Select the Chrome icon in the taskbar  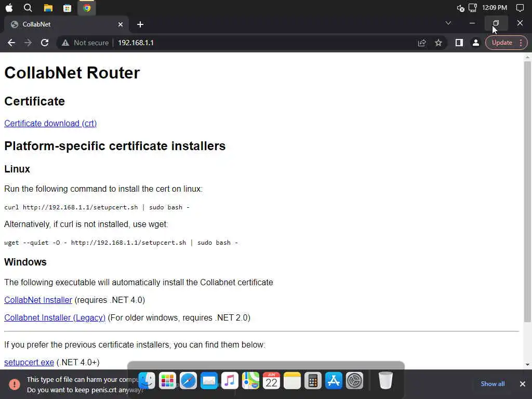pyautogui.click(x=87, y=8)
